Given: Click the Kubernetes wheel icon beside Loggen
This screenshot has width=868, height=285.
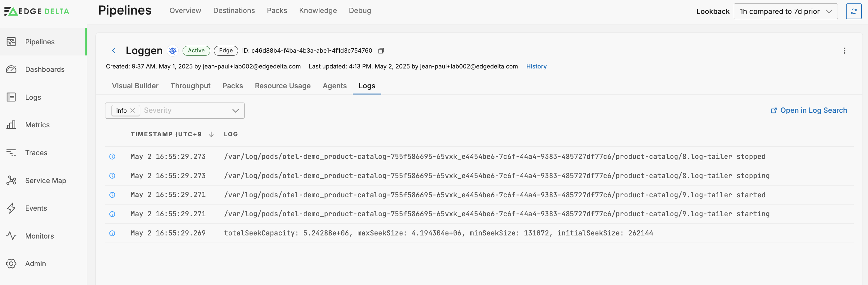Looking at the screenshot, I should (173, 50).
